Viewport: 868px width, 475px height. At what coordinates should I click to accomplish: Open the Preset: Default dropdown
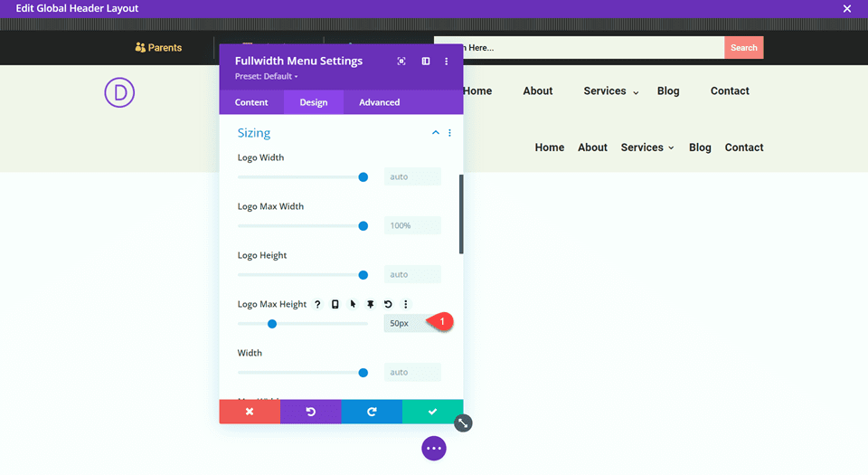pyautogui.click(x=266, y=76)
